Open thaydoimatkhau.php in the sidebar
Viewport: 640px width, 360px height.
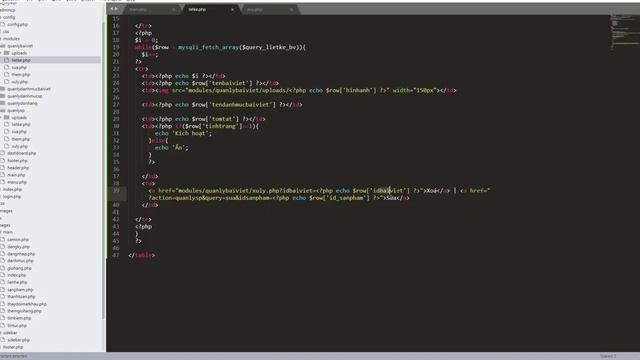tap(27, 304)
